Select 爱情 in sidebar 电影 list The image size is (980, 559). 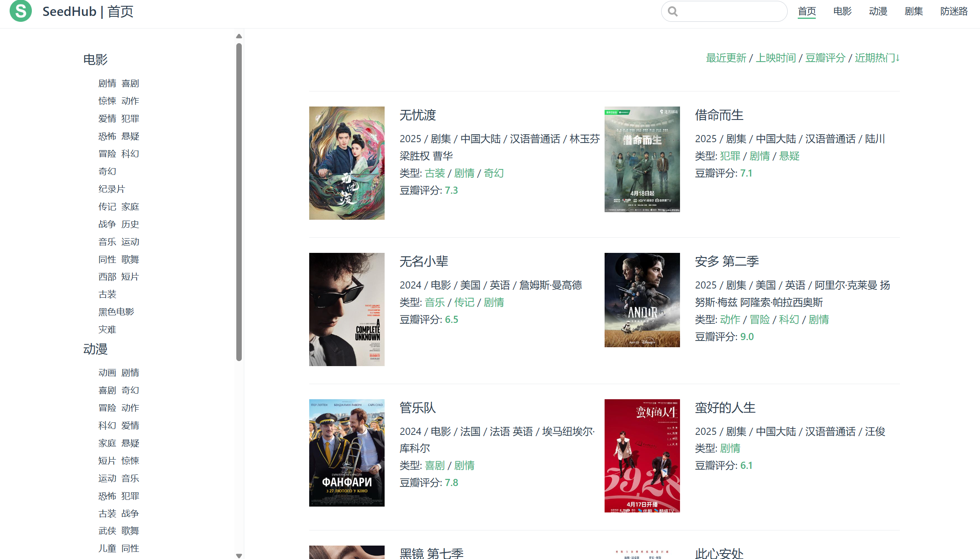(107, 119)
